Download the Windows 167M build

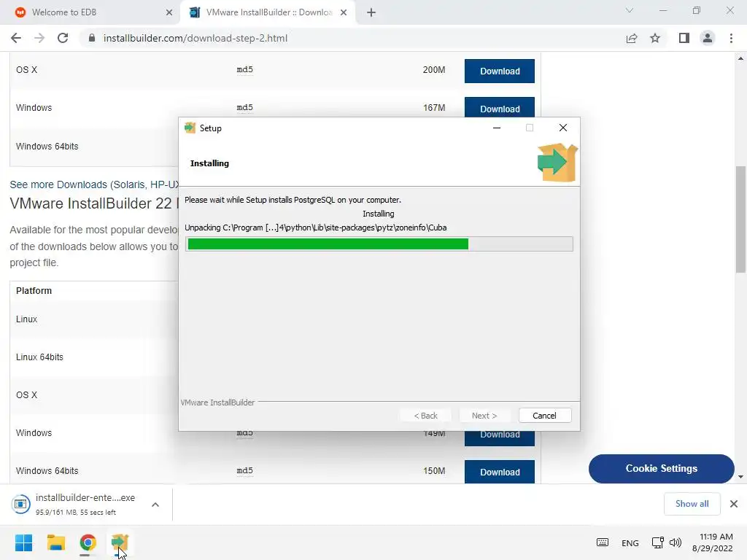499,108
